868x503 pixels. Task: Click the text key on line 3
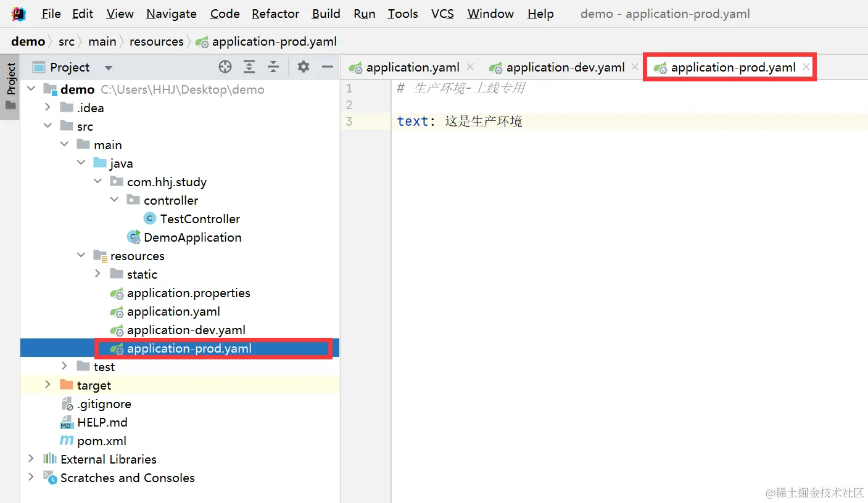413,121
